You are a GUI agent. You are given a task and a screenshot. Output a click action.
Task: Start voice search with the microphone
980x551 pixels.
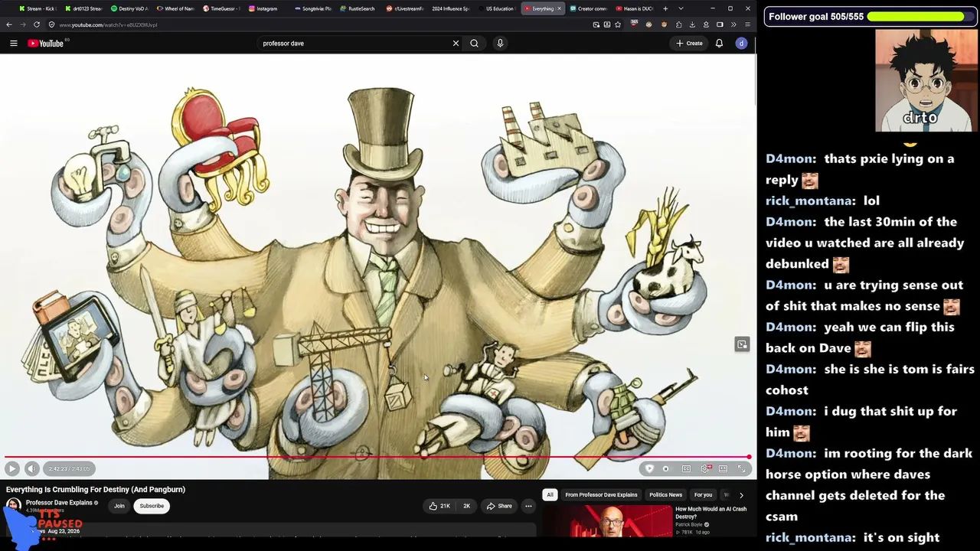click(x=500, y=44)
